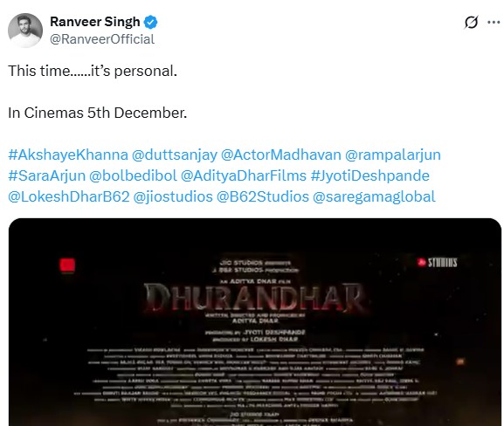Go to the @saregamaglobal mention
The image size is (504, 426).
pyautogui.click(x=374, y=196)
